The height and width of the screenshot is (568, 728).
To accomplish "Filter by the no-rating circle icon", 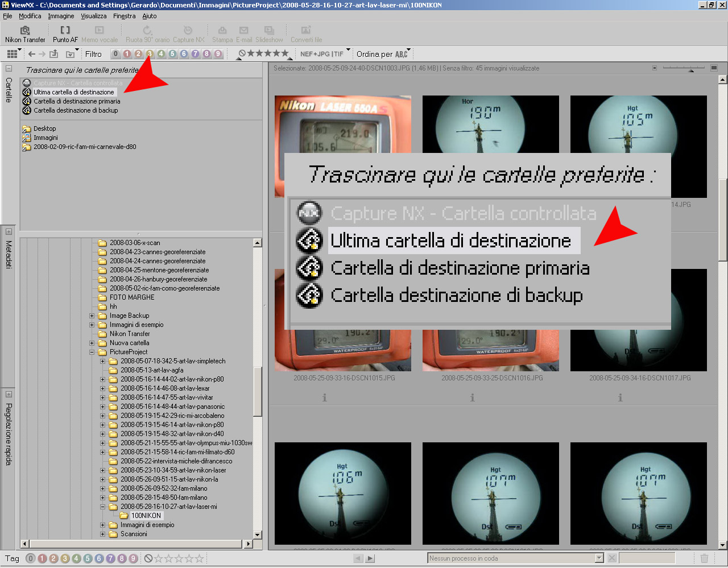I will point(242,53).
